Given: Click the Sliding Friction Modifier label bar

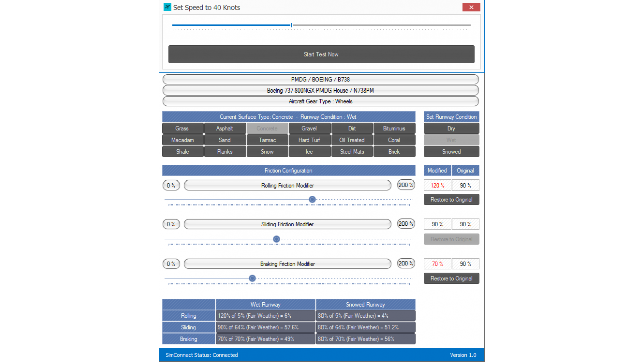Looking at the screenshot, I should tap(287, 224).
